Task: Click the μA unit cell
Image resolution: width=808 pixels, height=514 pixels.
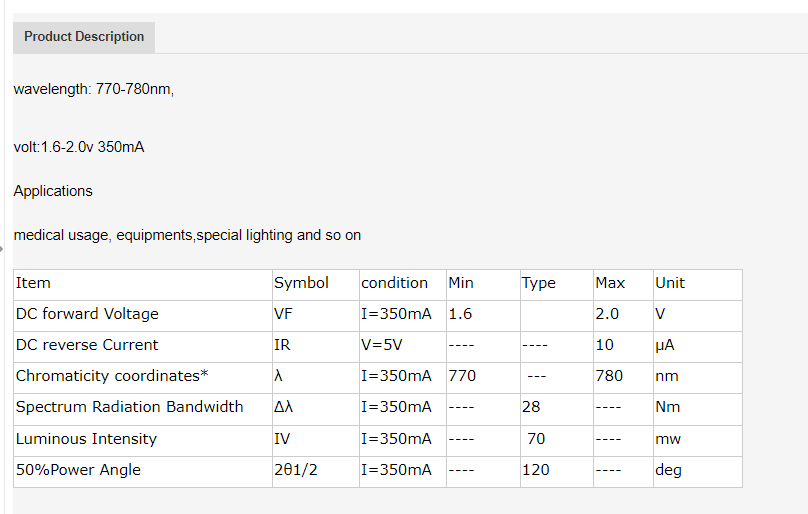Action: click(x=698, y=347)
